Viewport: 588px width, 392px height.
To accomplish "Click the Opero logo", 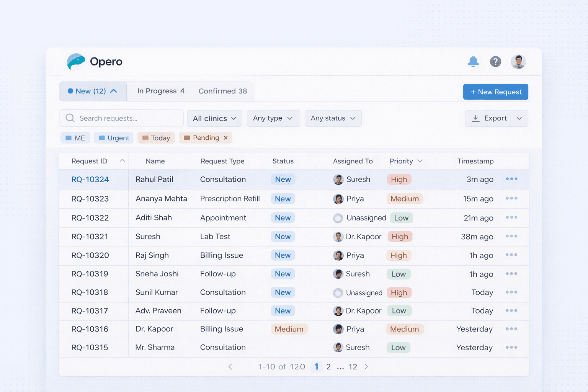I will pyautogui.click(x=94, y=62).
